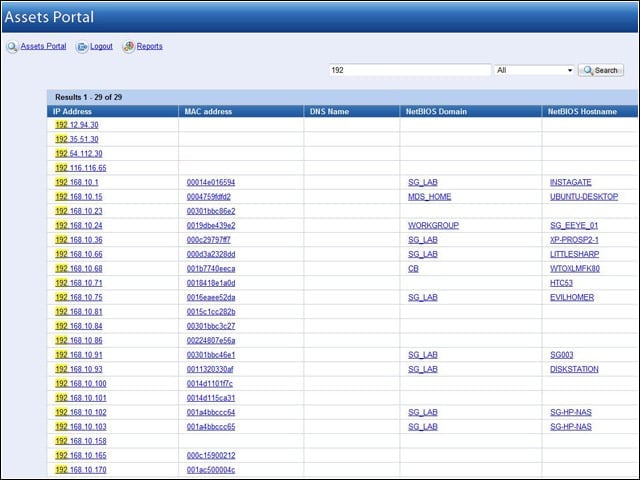Open IP address 192.54.112.30

click(79, 153)
